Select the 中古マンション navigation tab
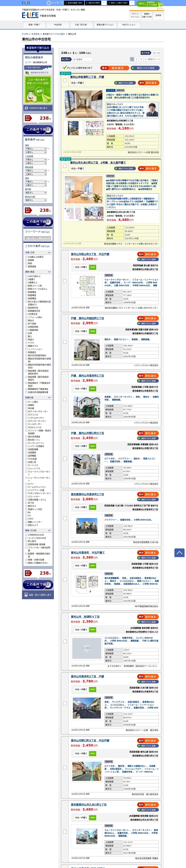Viewport: 186px width, 868px height. [129, 25]
